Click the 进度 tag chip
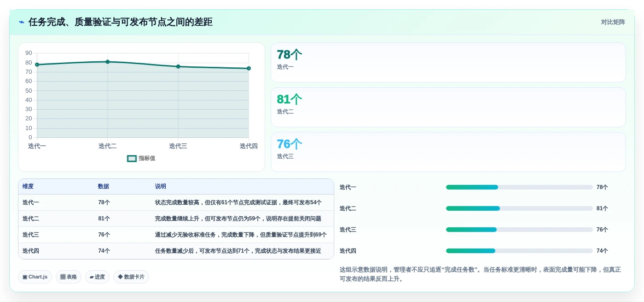 coord(97,277)
